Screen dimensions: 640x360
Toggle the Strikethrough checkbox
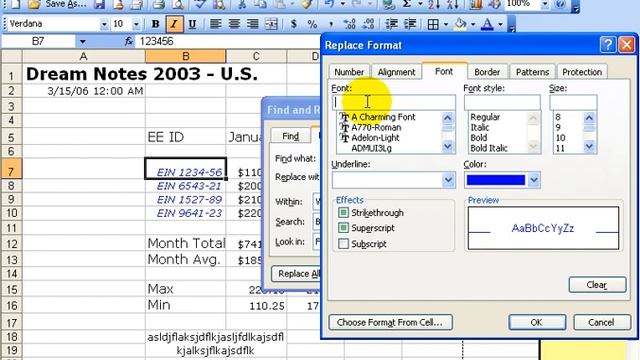coord(343,213)
